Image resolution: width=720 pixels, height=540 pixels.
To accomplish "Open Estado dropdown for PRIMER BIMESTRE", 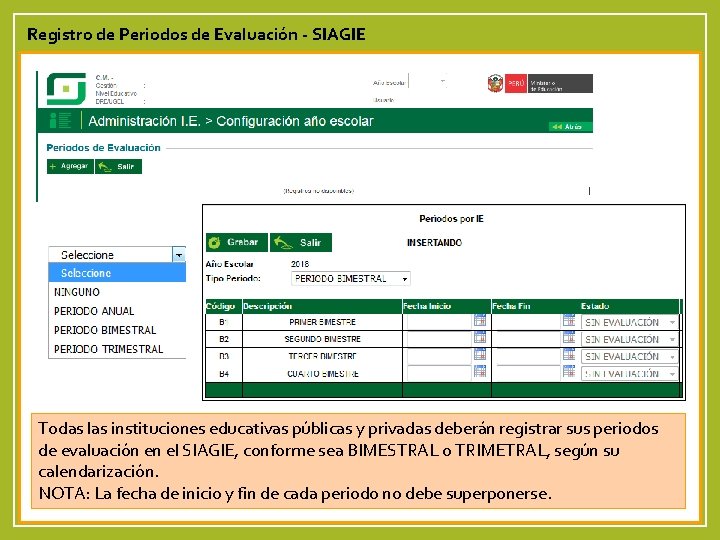I will (629, 322).
